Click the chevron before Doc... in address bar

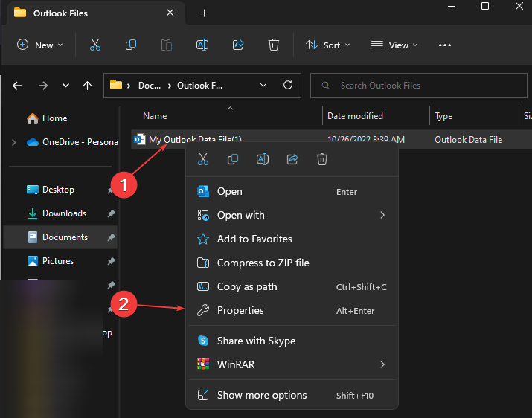(129, 86)
